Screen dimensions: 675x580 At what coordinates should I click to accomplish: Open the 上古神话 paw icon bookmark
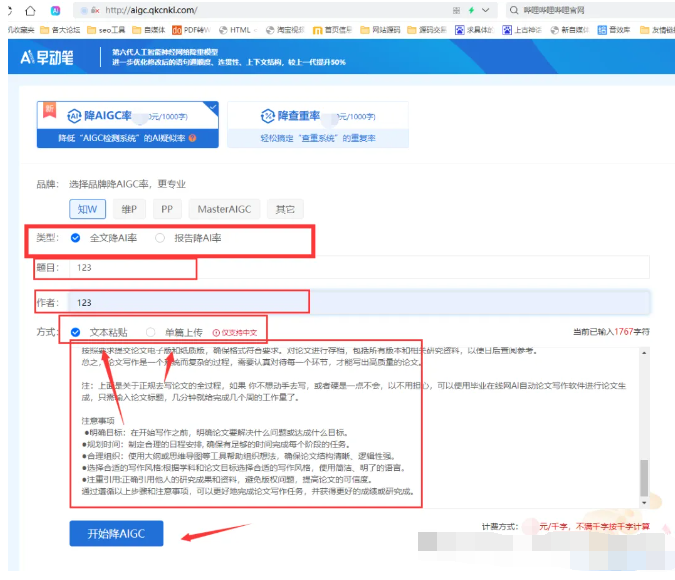click(521, 30)
